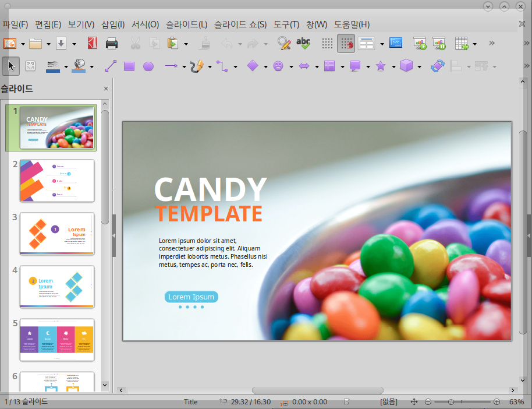The image size is (532, 409).
Task: Export directly as PDF
Action: (93, 44)
